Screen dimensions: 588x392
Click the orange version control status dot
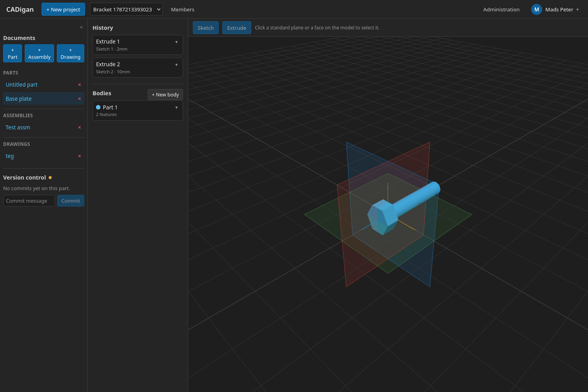point(50,178)
